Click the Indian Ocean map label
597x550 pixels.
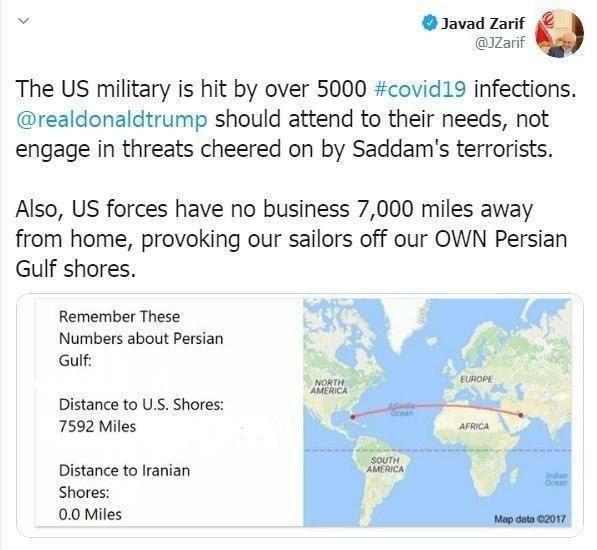[557, 479]
